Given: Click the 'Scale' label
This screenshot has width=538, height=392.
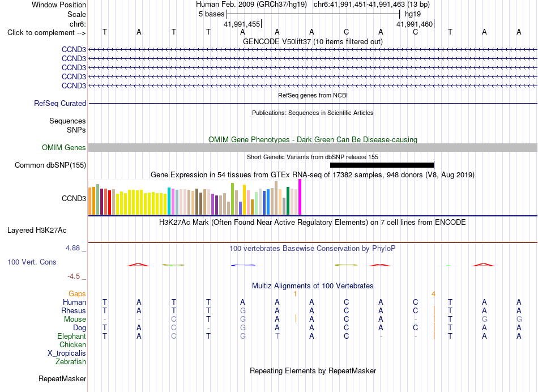Looking at the screenshot, I should (76, 14).
